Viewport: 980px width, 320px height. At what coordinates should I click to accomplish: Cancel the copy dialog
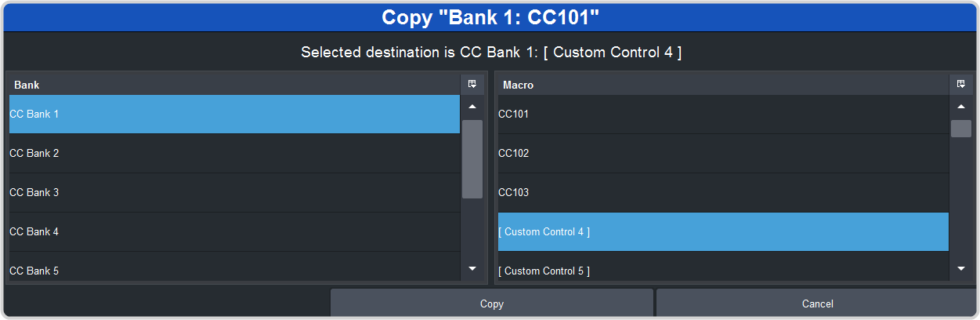click(817, 304)
